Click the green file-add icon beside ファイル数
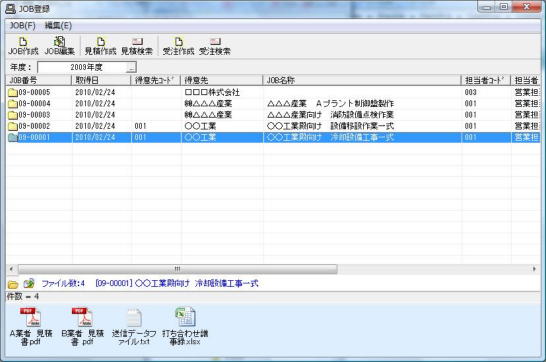The height and width of the screenshot is (362, 546). pyautogui.click(x=29, y=283)
